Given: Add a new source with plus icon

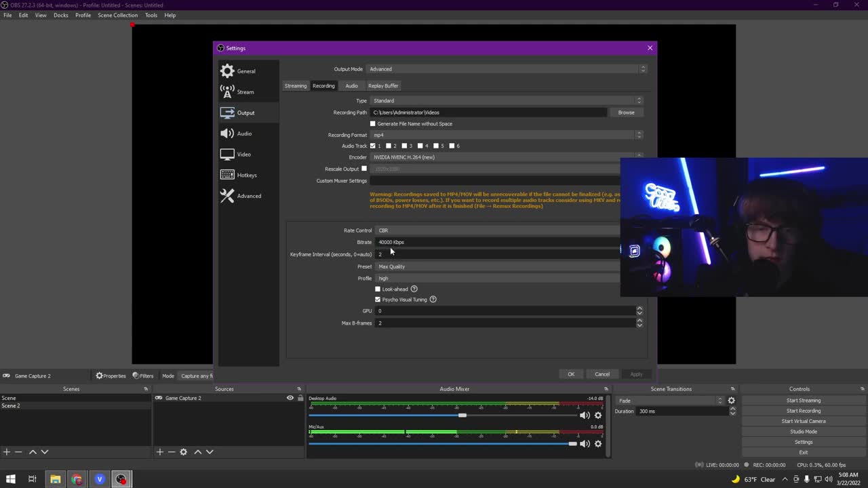Looking at the screenshot, I should tap(159, 452).
